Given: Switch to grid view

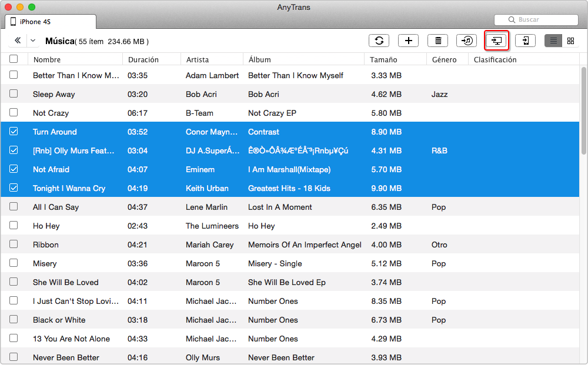Looking at the screenshot, I should [x=570, y=41].
